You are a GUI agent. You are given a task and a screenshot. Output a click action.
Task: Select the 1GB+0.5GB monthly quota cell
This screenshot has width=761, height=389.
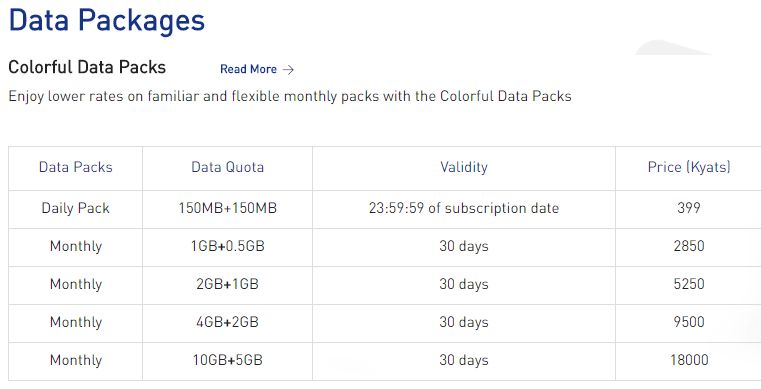228,246
